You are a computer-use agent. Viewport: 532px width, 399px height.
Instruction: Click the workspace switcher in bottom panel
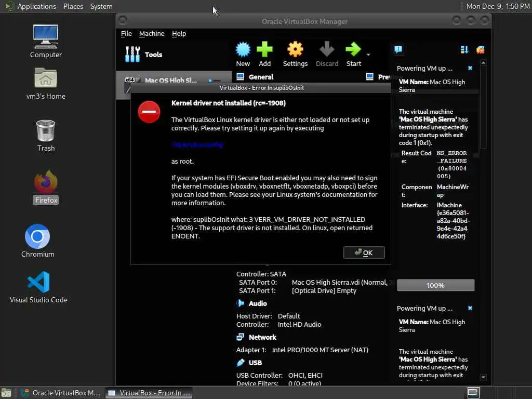[x=473, y=393]
